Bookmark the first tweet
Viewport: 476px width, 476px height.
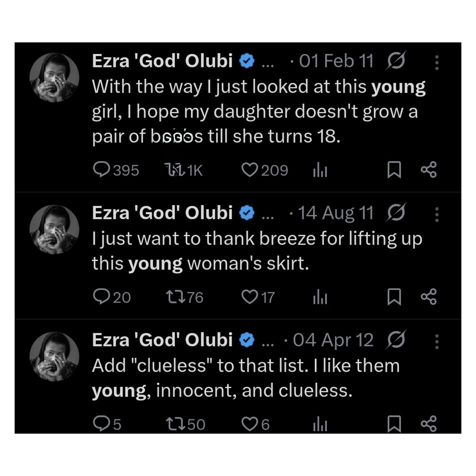click(394, 169)
